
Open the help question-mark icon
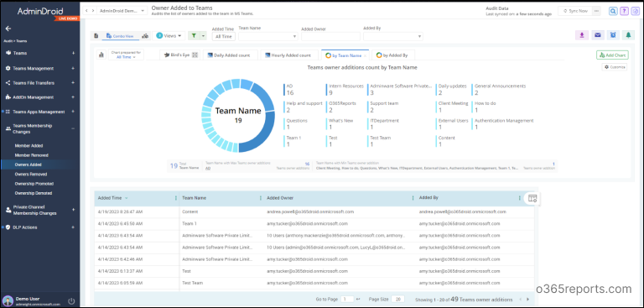tap(624, 11)
